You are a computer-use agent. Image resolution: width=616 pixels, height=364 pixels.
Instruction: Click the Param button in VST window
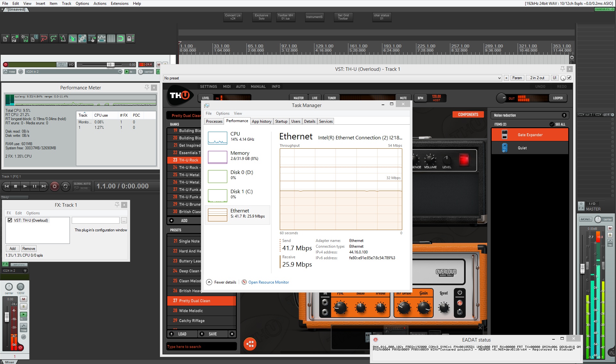[517, 78]
